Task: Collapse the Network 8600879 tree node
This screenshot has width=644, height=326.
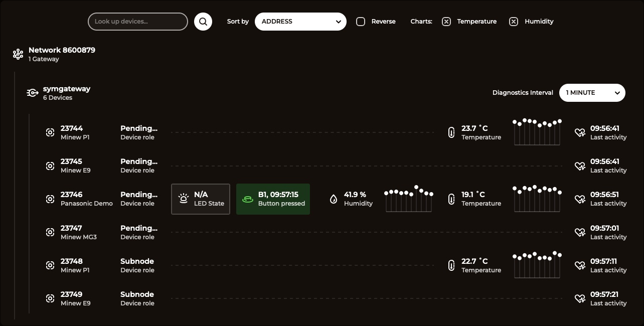Action: point(62,50)
